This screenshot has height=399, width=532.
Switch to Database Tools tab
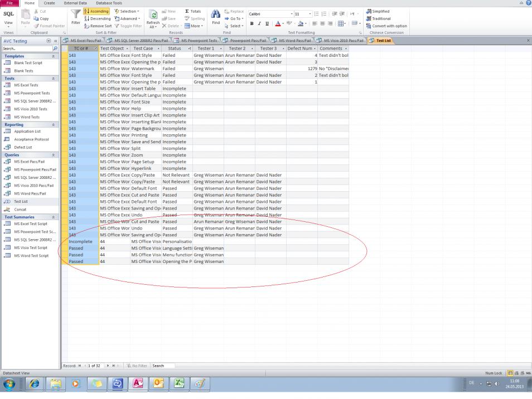(109, 3)
